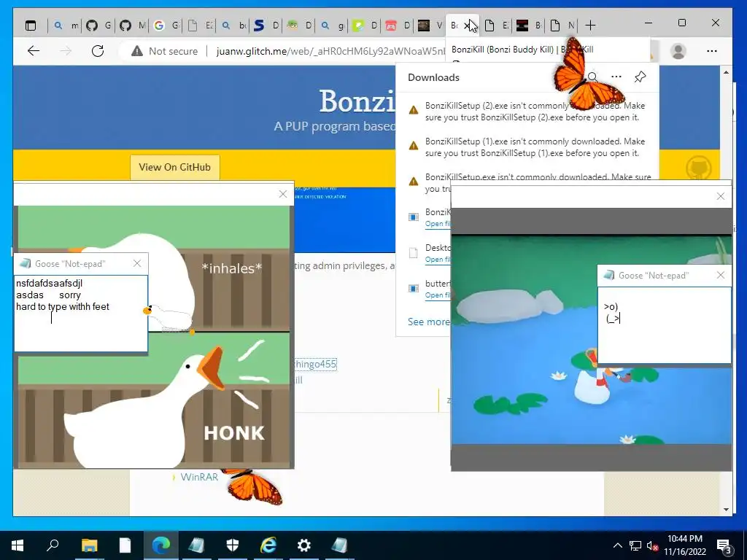This screenshot has height=560, width=747.
Task: Open File Explorer from the taskbar
Action: (89, 545)
